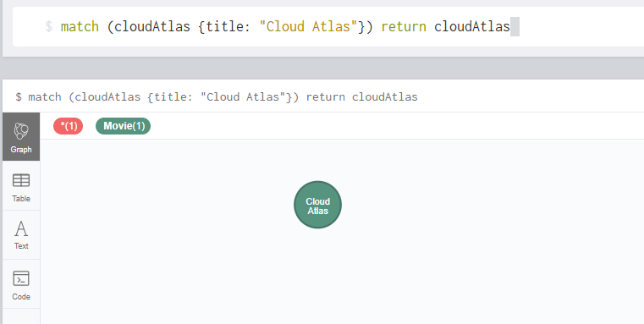The image size is (644, 324).
Task: Place cursor on the "Cloud Atlas" string in editor
Action: click(308, 27)
